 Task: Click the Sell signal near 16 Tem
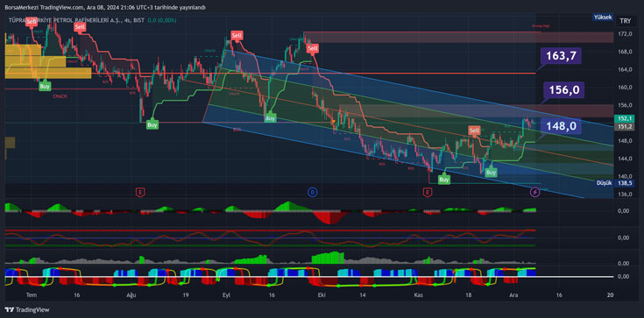(80, 27)
